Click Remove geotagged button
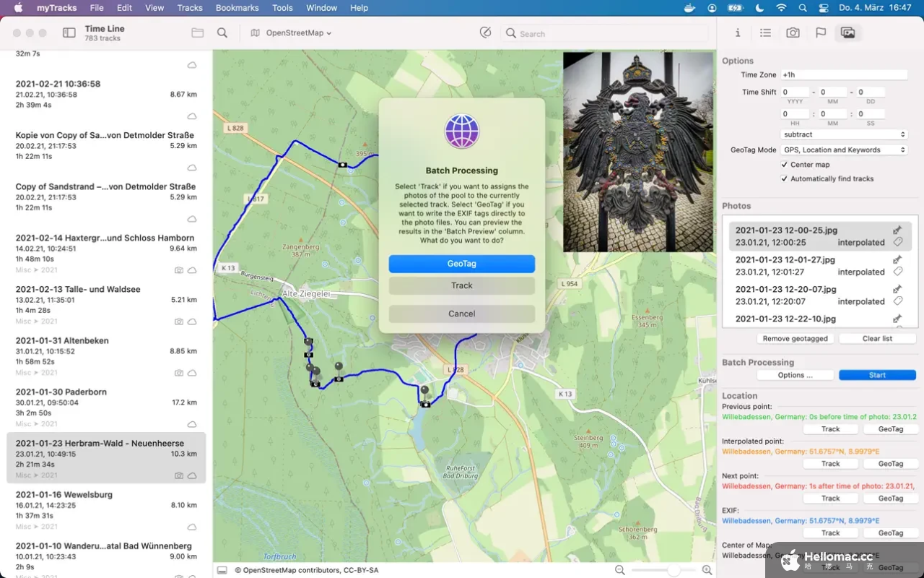Screen dimensions: 924x578 click(x=796, y=338)
